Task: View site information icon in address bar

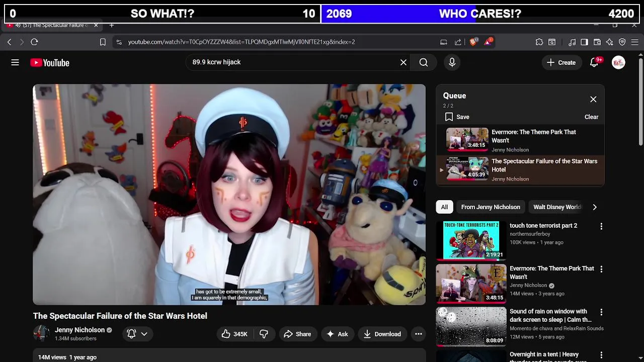Action: 119,42
